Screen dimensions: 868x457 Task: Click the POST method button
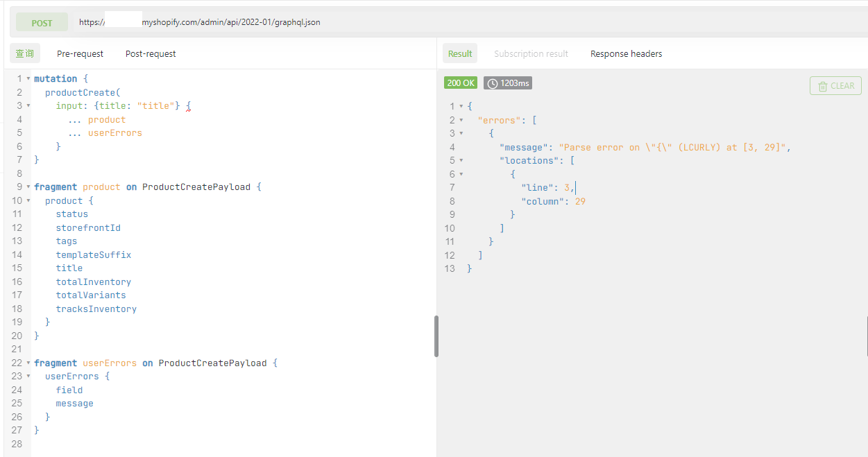(42, 23)
